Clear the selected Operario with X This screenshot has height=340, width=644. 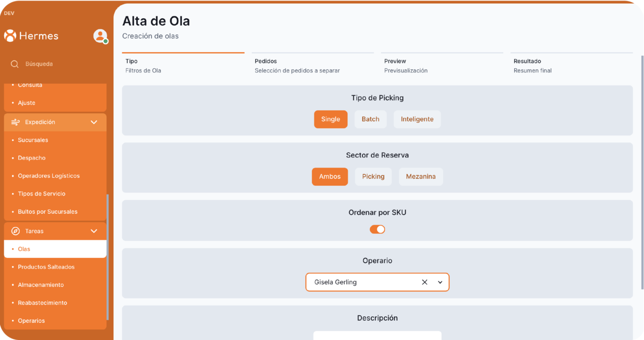[425, 282]
